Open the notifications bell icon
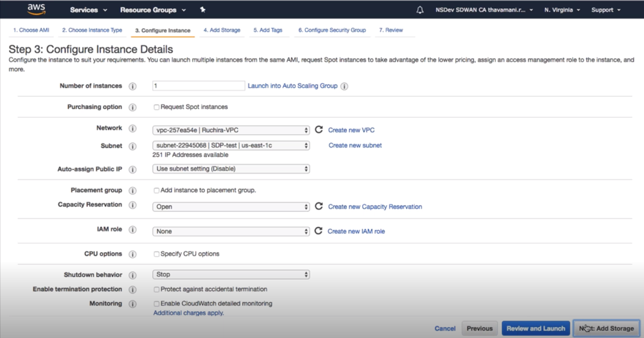Viewport: 644px width, 338px height. click(x=420, y=10)
